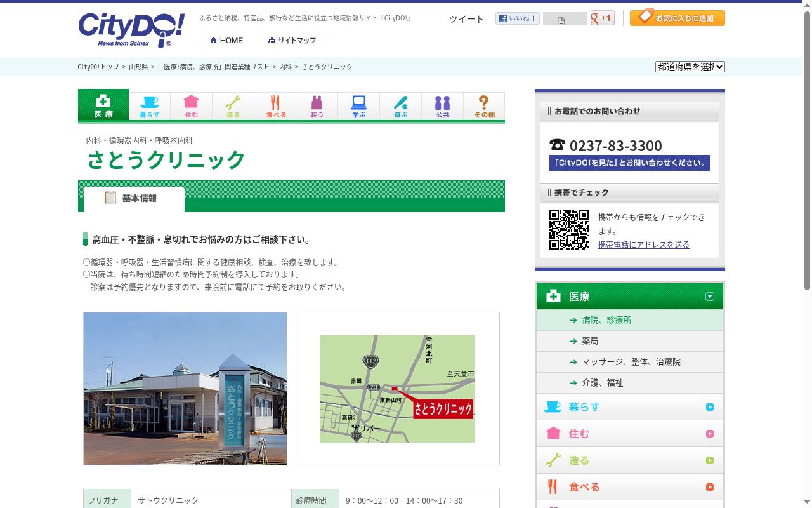Click the さとうクリニック page heading
The width and height of the screenshot is (812, 508).
(166, 160)
